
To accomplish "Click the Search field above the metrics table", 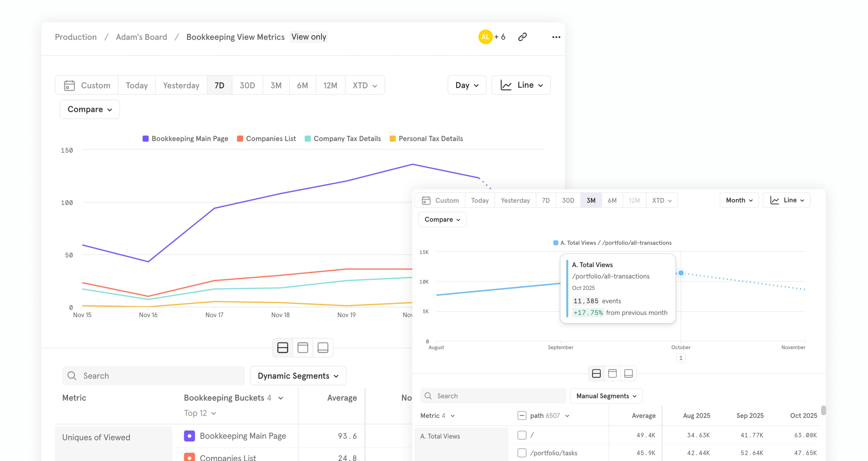I will click(x=153, y=376).
